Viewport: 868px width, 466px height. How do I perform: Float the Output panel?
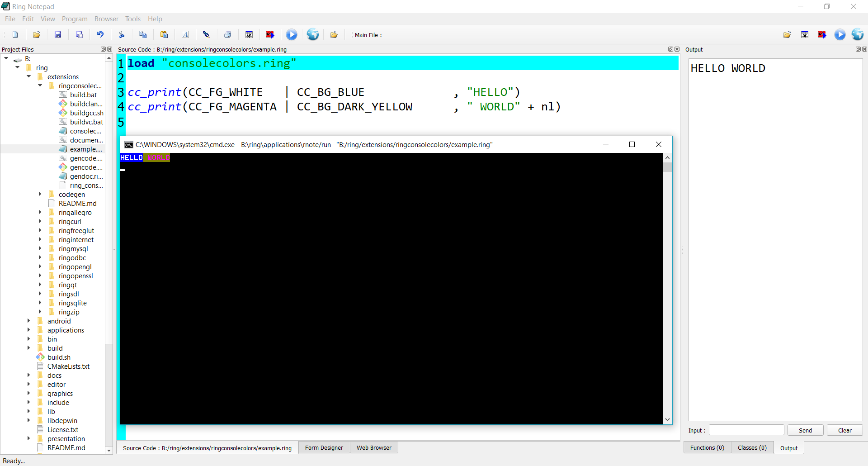[858, 49]
